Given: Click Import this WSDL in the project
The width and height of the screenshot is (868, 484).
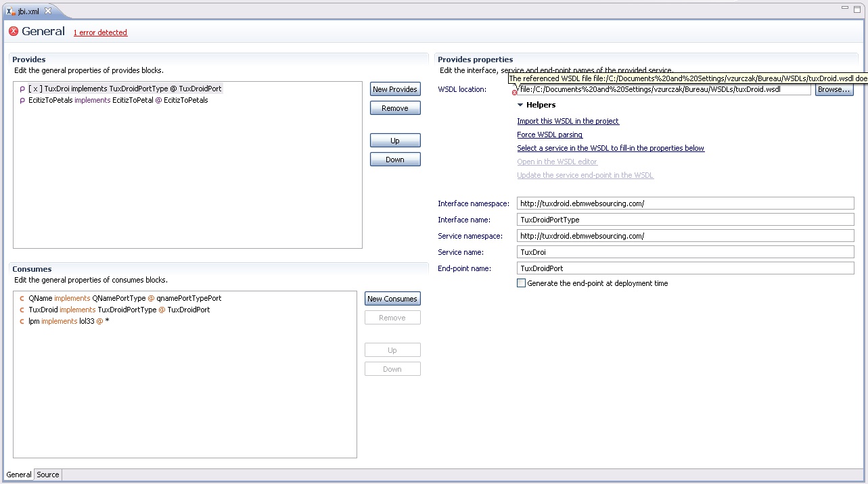Looking at the screenshot, I should 568,121.
